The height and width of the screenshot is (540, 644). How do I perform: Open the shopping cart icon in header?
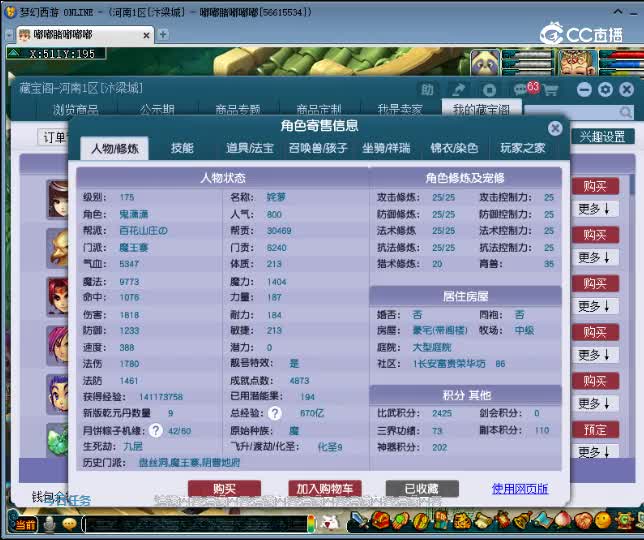pos(551,90)
